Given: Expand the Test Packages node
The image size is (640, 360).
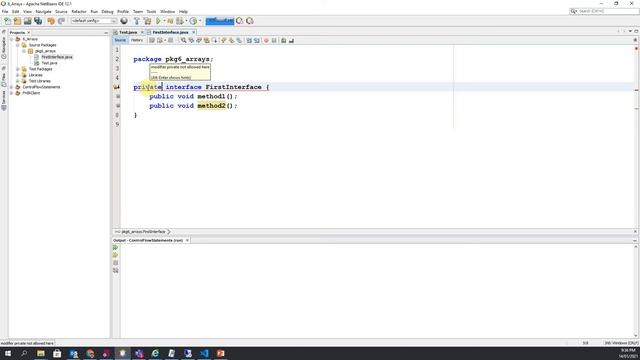Looking at the screenshot, I should point(18,69).
